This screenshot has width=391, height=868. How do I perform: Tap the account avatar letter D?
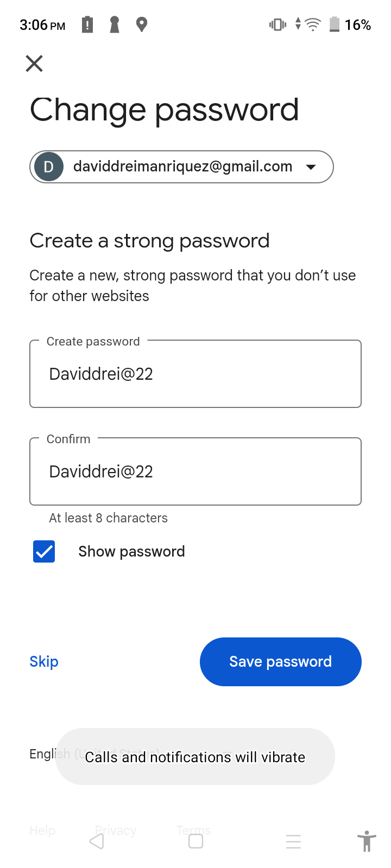pos(49,167)
